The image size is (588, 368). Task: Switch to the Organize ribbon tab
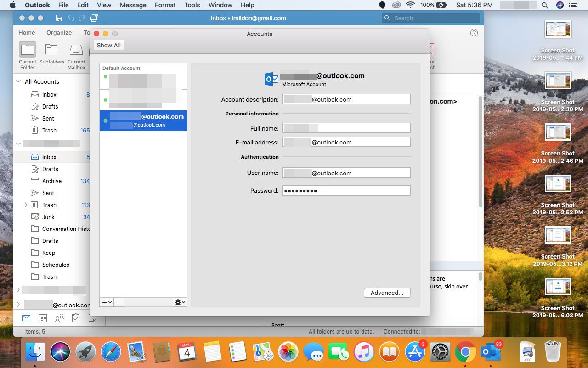[x=59, y=32]
